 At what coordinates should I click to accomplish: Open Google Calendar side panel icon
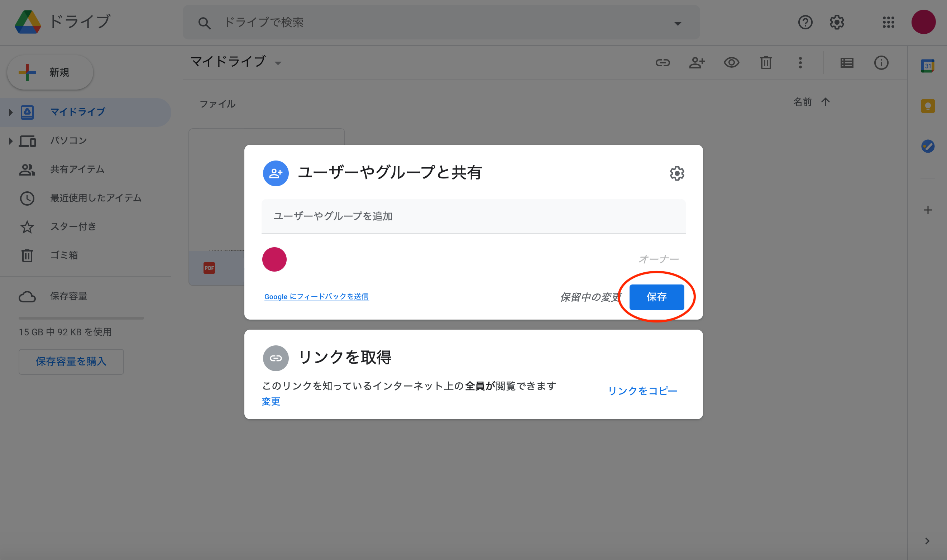point(928,66)
